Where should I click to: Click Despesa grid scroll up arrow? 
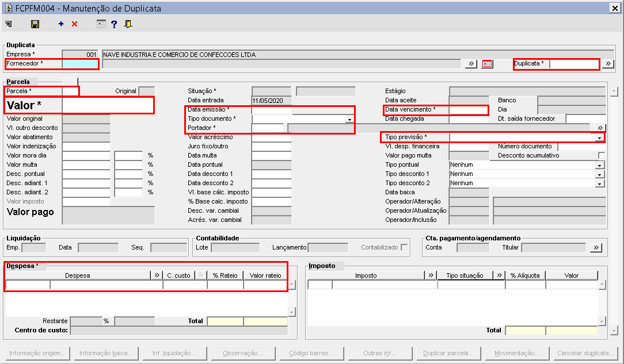point(292,285)
